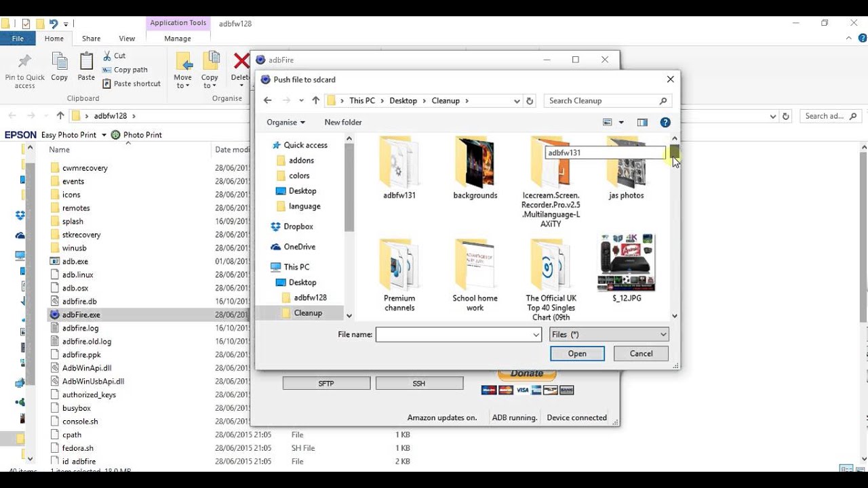Select Dropbox in navigation pane
Viewport: 868px width, 488px height.
tap(292, 226)
